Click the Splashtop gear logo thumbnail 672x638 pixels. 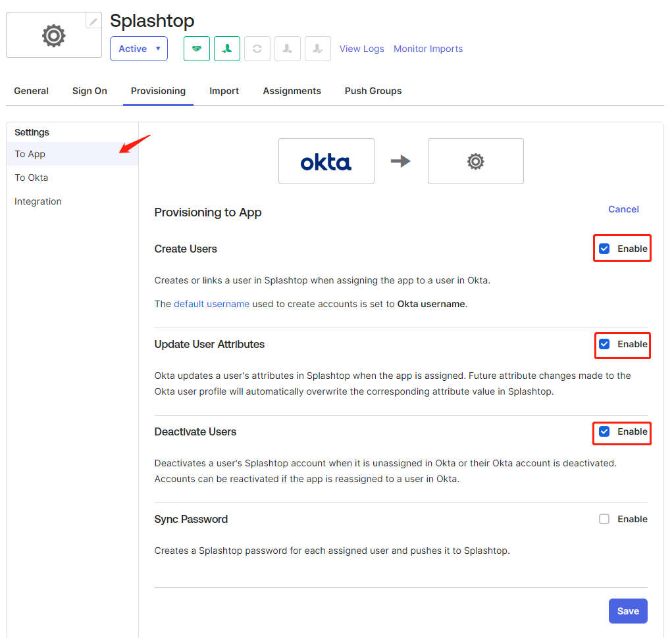coord(54,36)
